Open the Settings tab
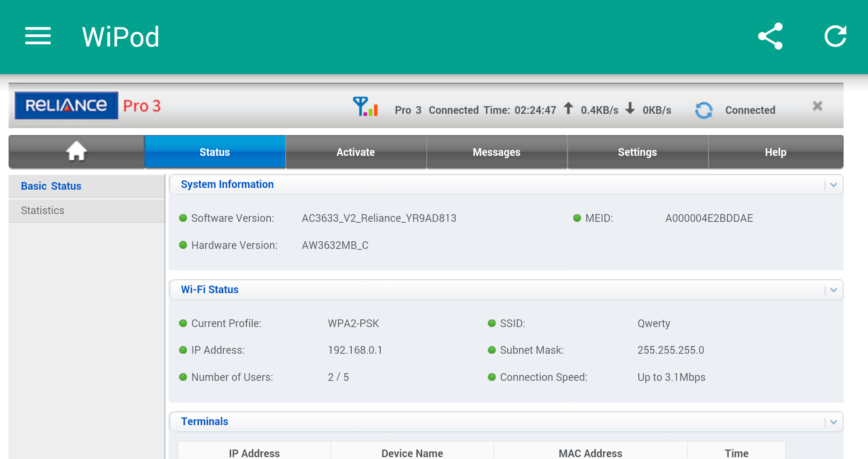868x459 pixels. (x=637, y=152)
